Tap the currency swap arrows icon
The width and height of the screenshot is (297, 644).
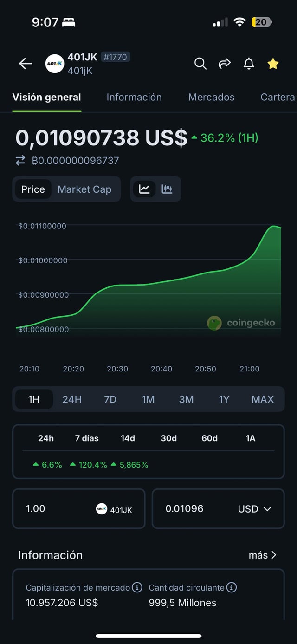pyautogui.click(x=20, y=161)
